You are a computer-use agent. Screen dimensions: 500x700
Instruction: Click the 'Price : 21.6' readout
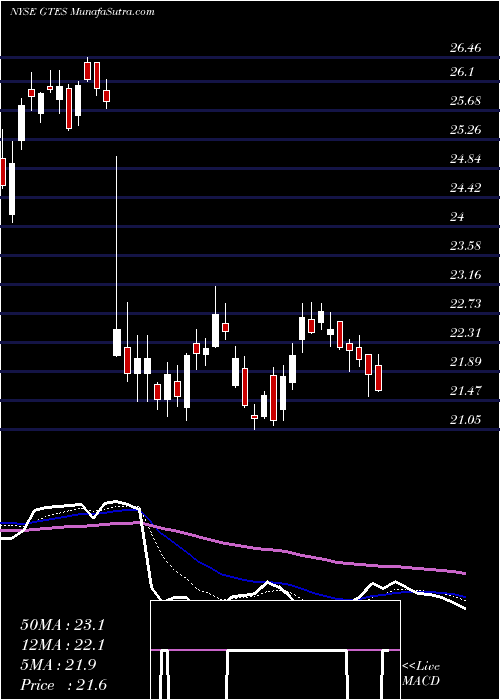pyautogui.click(x=63, y=685)
